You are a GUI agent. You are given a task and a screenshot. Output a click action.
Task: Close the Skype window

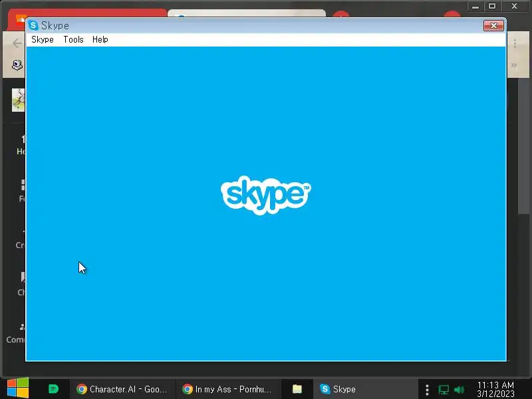click(x=493, y=25)
